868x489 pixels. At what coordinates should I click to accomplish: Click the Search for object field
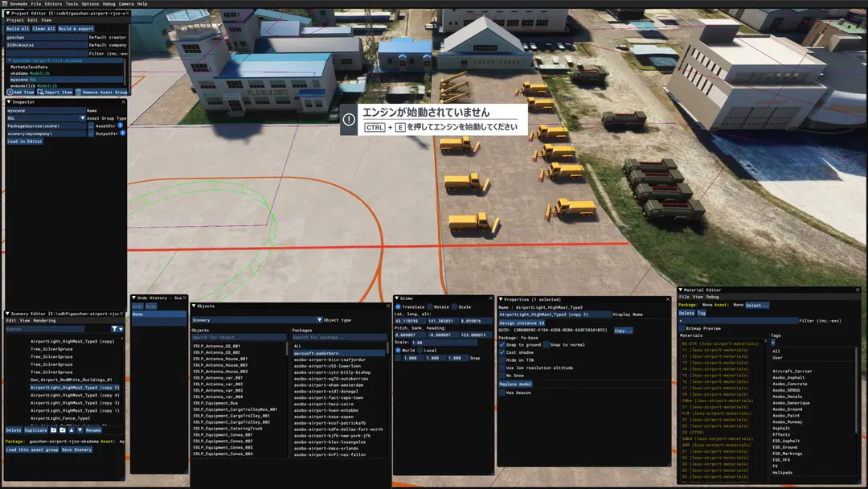point(239,337)
